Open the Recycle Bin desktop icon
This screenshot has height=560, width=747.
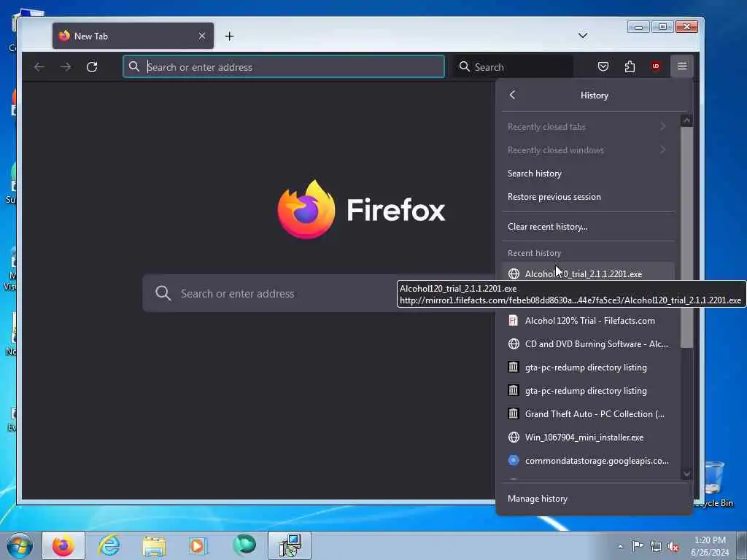point(713,483)
